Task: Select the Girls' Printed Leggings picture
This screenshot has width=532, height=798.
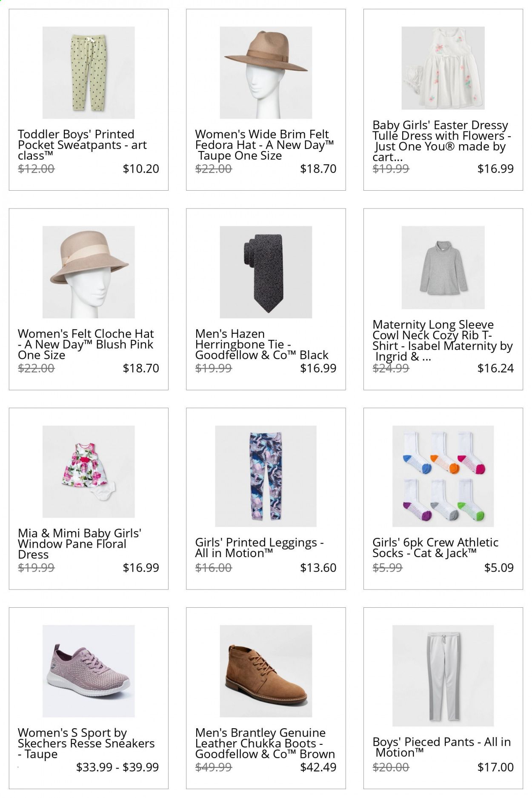Action: point(266,476)
